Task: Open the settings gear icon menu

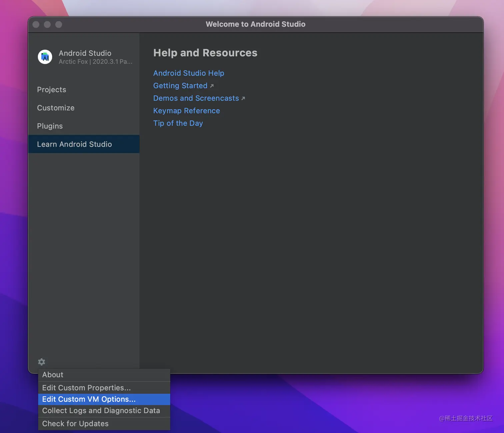Action: pos(41,362)
